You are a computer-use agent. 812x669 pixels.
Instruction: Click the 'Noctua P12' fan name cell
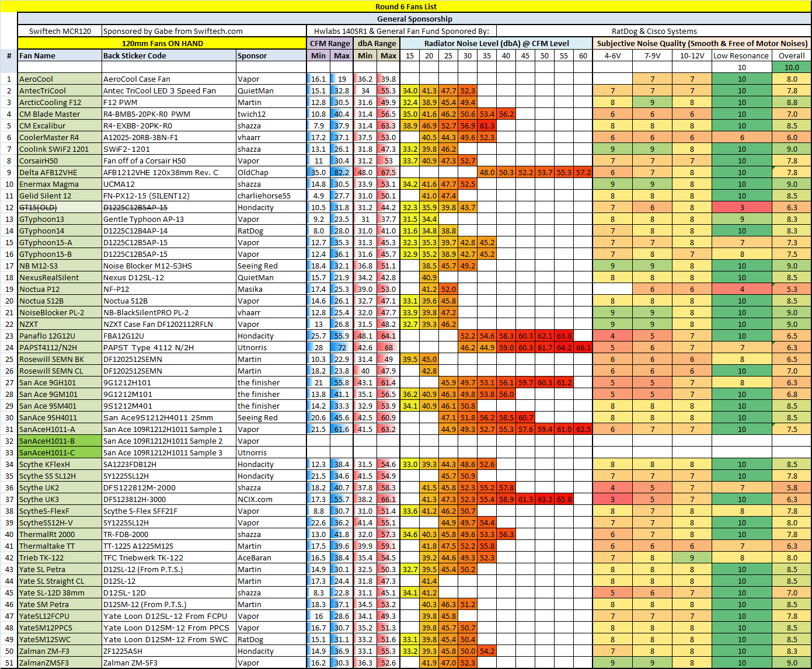60,289
